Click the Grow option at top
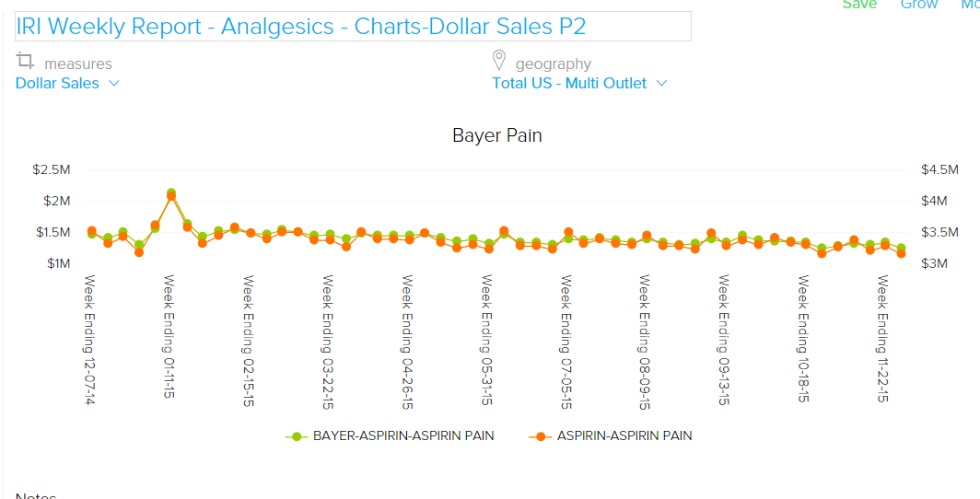980x499 pixels. 918,5
